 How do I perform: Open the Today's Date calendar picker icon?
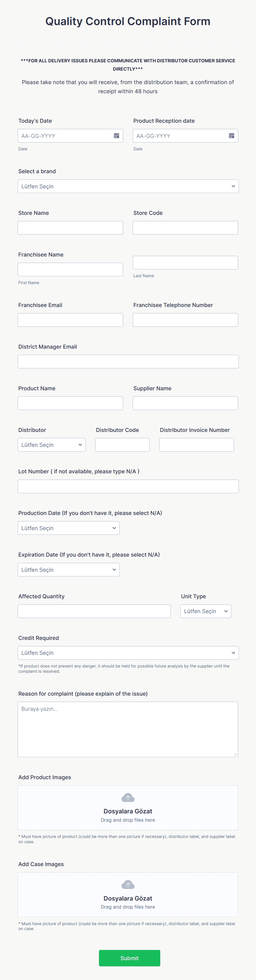[x=117, y=135]
